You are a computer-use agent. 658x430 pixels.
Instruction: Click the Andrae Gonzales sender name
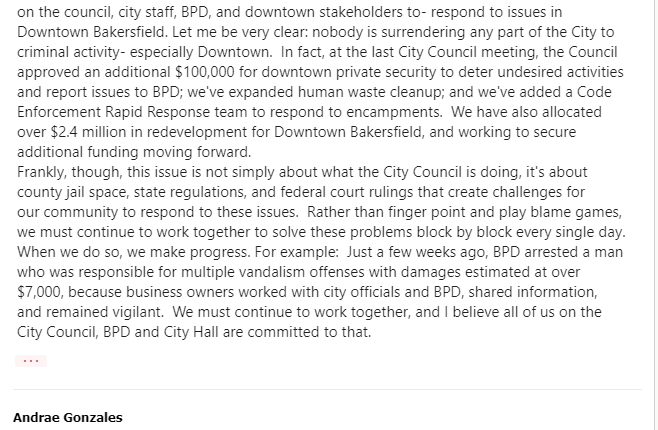pyautogui.click(x=67, y=416)
